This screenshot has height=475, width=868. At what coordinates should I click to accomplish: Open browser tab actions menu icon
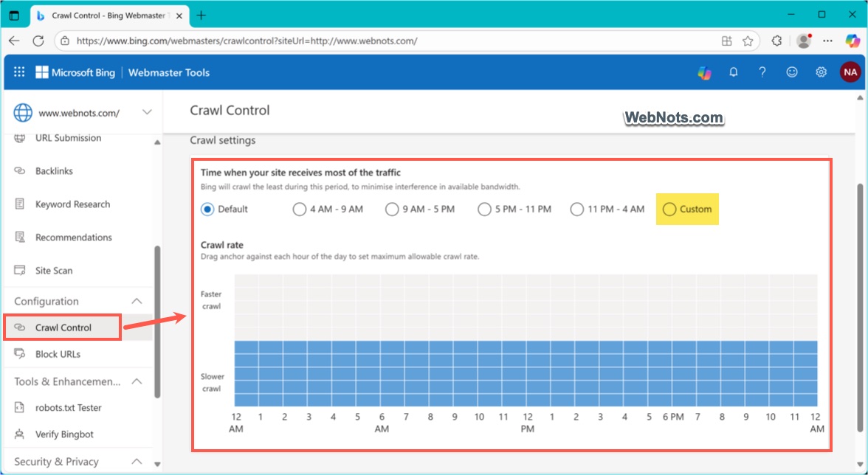tap(15, 15)
